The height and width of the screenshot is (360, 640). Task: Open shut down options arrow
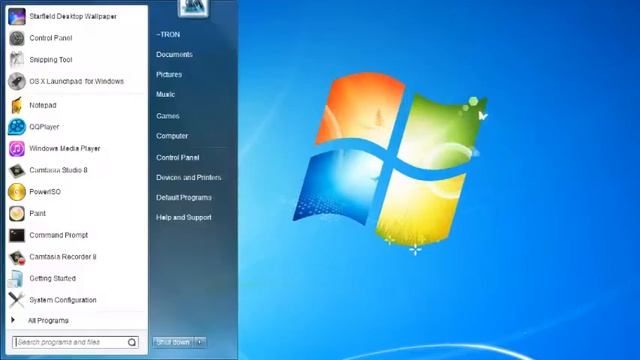click(x=200, y=342)
